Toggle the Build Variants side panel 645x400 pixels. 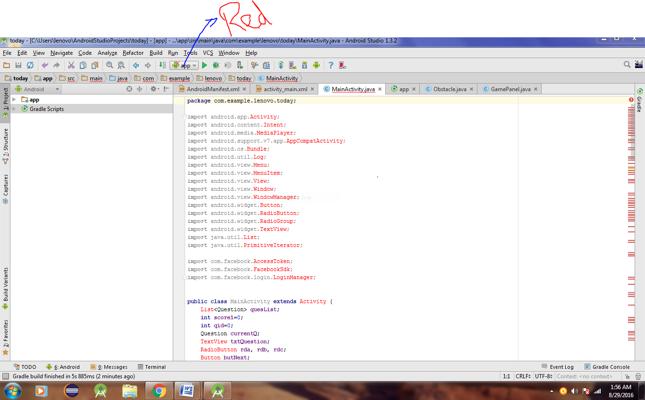coord(5,288)
